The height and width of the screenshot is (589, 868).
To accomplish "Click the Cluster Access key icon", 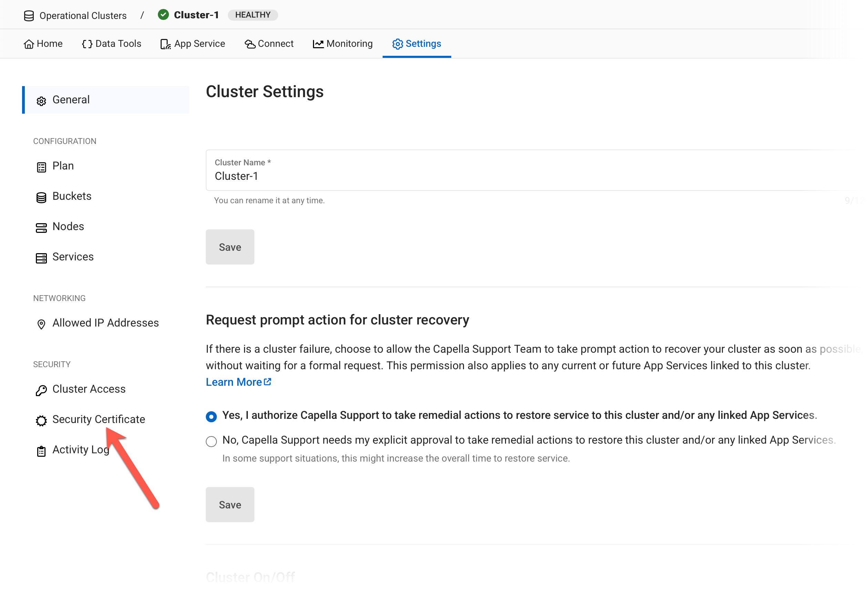I will (x=41, y=390).
